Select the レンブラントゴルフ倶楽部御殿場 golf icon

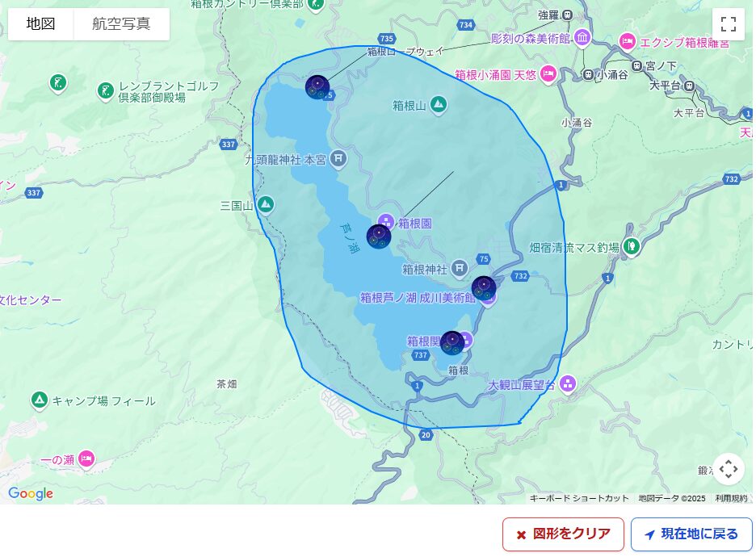pyautogui.click(x=105, y=90)
